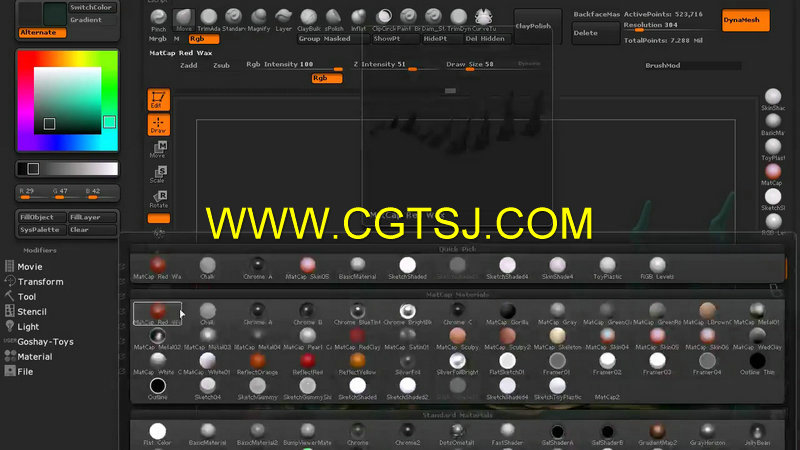Choose ReflectOrange material
This screenshot has height=450, width=800.
pyautogui.click(x=258, y=363)
